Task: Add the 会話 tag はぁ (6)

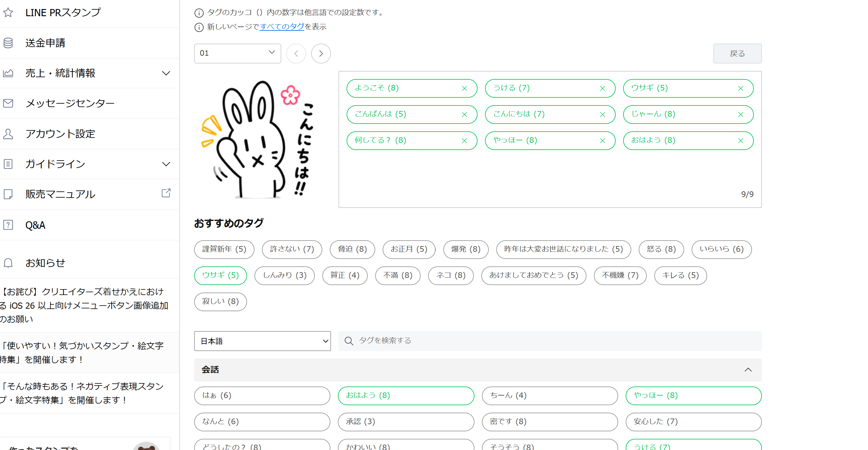Action: pos(262,396)
